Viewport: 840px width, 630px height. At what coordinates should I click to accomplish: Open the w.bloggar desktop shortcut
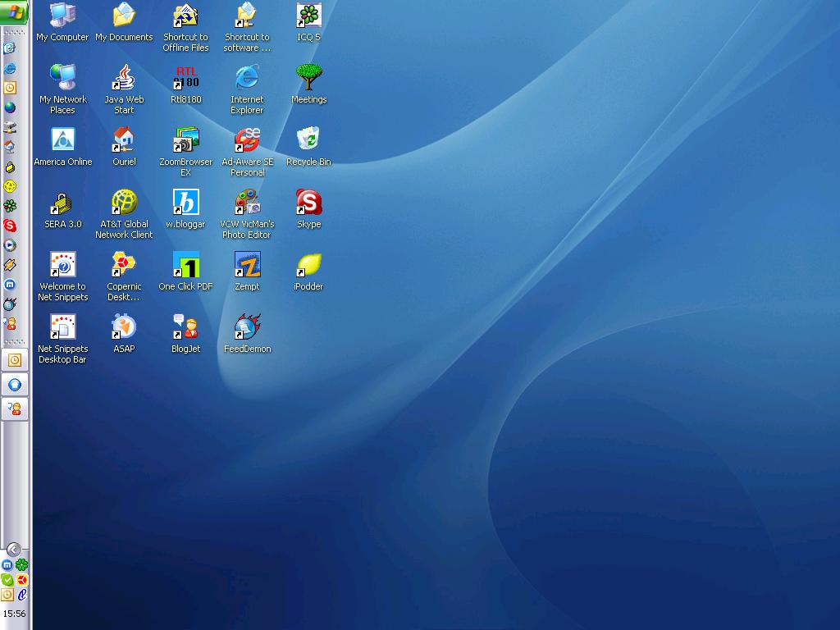pyautogui.click(x=185, y=203)
